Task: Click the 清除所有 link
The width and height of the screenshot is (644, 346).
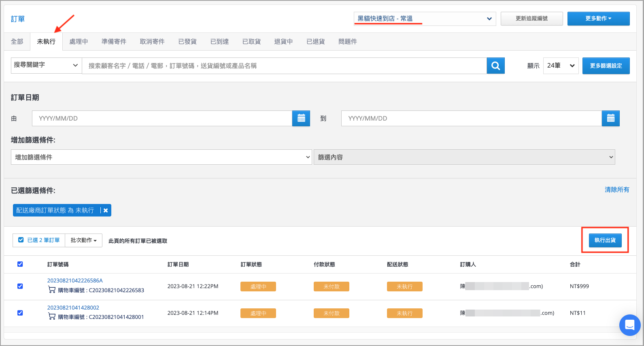Action: click(617, 190)
